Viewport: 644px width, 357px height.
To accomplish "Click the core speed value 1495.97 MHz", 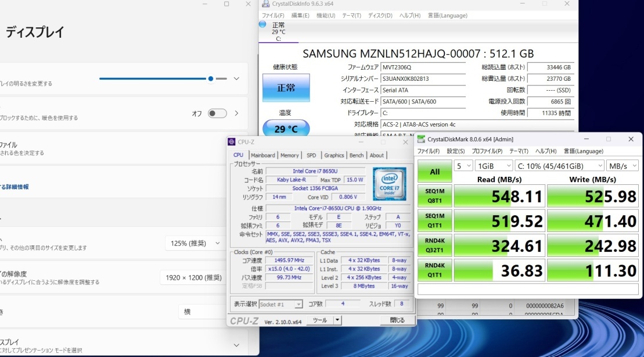I will [x=290, y=260].
